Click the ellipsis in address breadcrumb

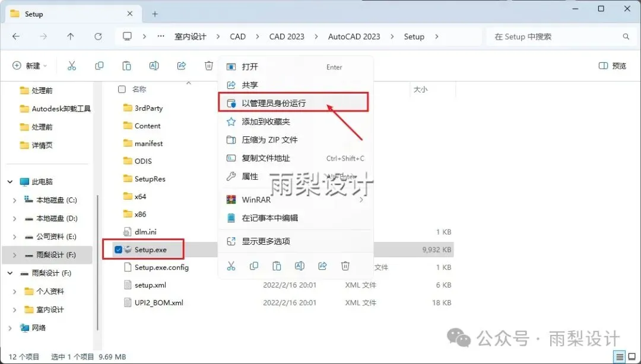161,37
